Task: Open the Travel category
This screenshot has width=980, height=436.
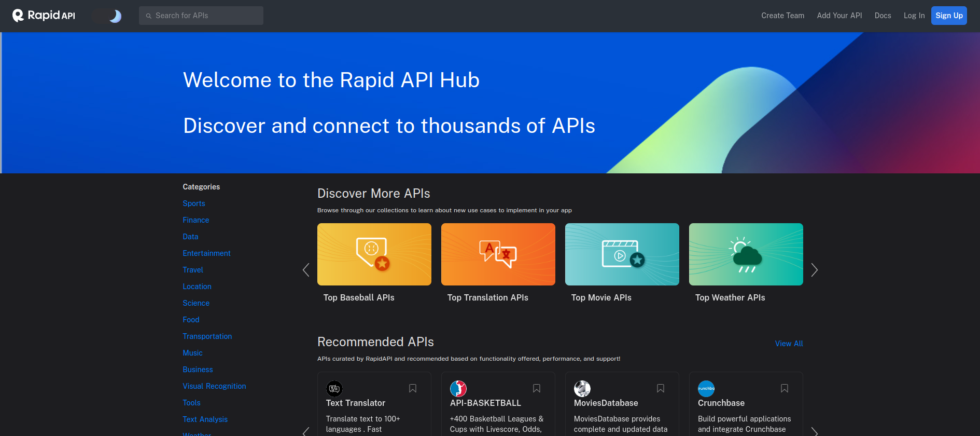Action: 193,270
